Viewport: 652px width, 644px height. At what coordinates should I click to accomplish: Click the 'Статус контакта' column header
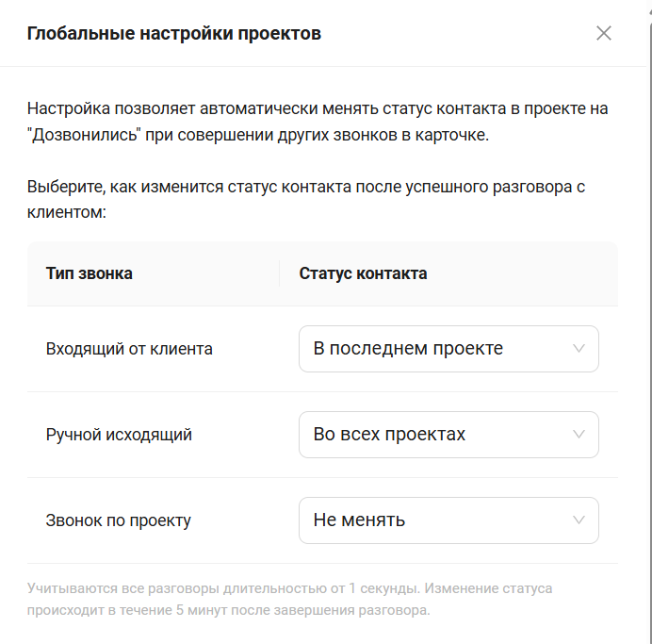point(363,273)
